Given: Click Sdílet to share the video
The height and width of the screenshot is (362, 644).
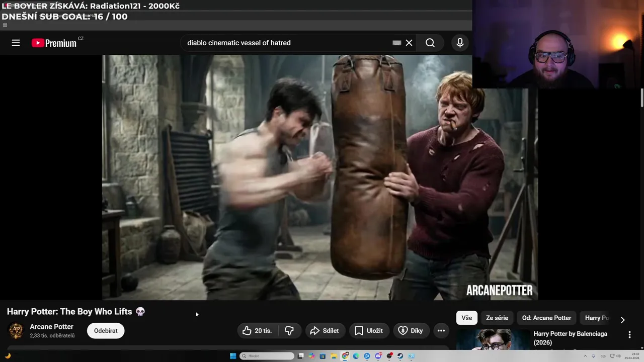Looking at the screenshot, I should tap(325, 330).
